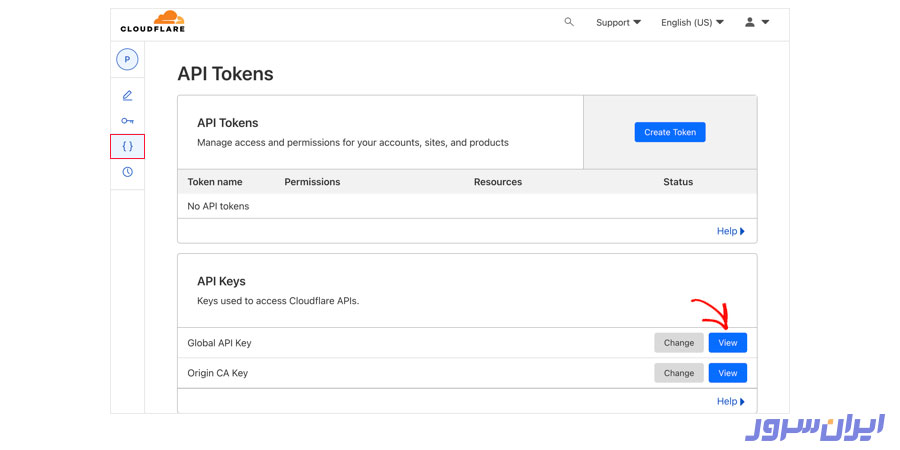Expand the user account dropdown

pyautogui.click(x=756, y=22)
